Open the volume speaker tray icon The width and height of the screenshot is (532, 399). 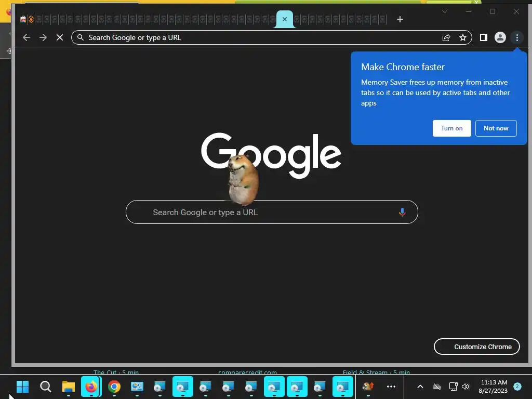tap(465, 387)
